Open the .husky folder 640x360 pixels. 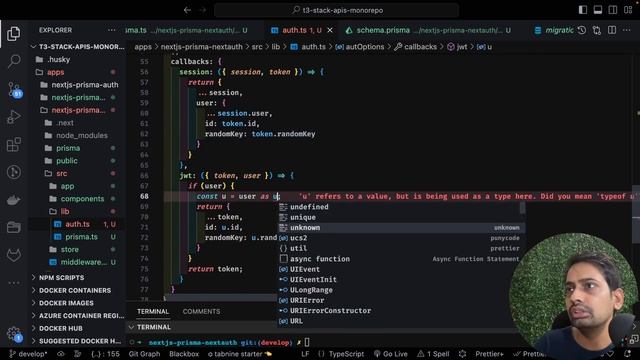tap(78, 60)
